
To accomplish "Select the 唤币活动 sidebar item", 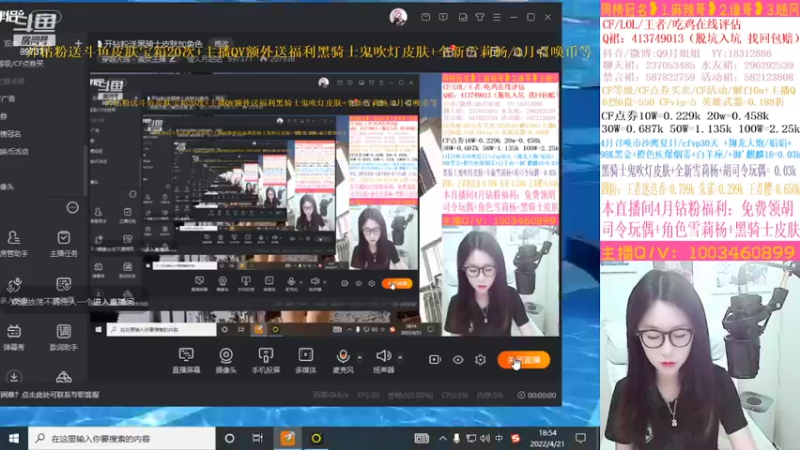I will coord(14,152).
